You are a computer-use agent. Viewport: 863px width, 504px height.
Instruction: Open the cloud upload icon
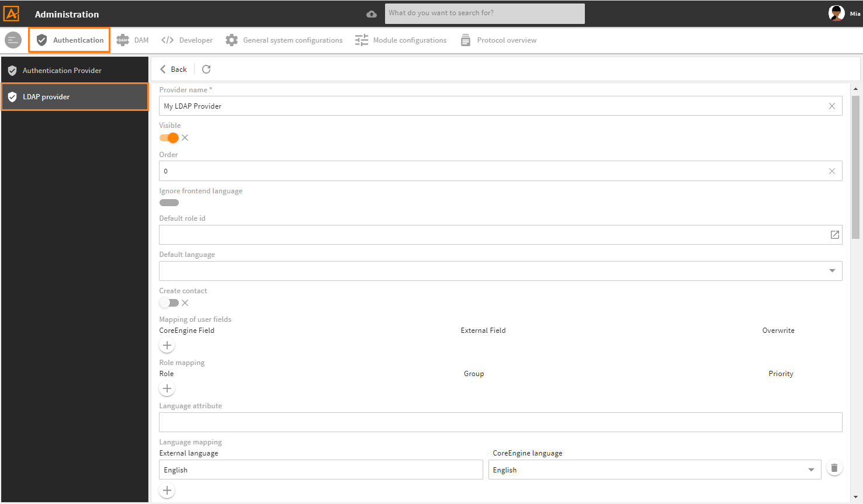coord(372,14)
